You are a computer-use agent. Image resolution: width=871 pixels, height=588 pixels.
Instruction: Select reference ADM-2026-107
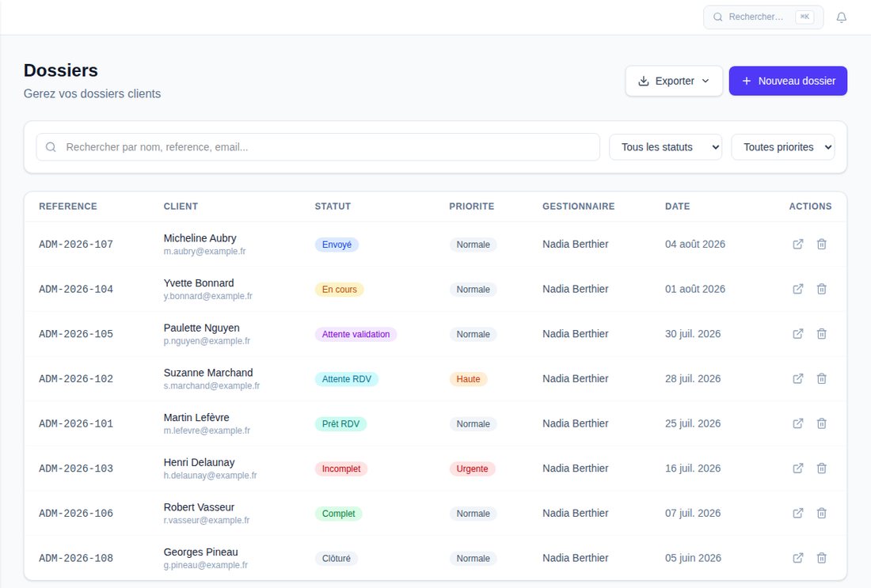click(x=76, y=245)
